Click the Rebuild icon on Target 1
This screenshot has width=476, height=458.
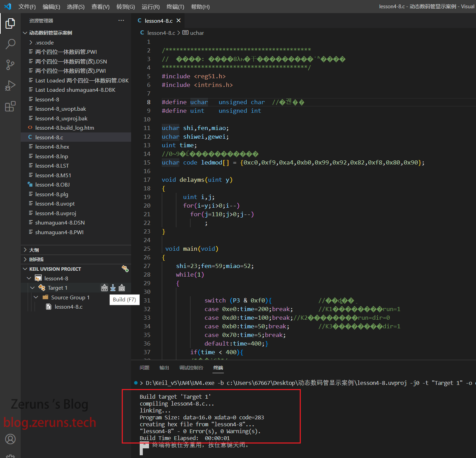tap(122, 288)
